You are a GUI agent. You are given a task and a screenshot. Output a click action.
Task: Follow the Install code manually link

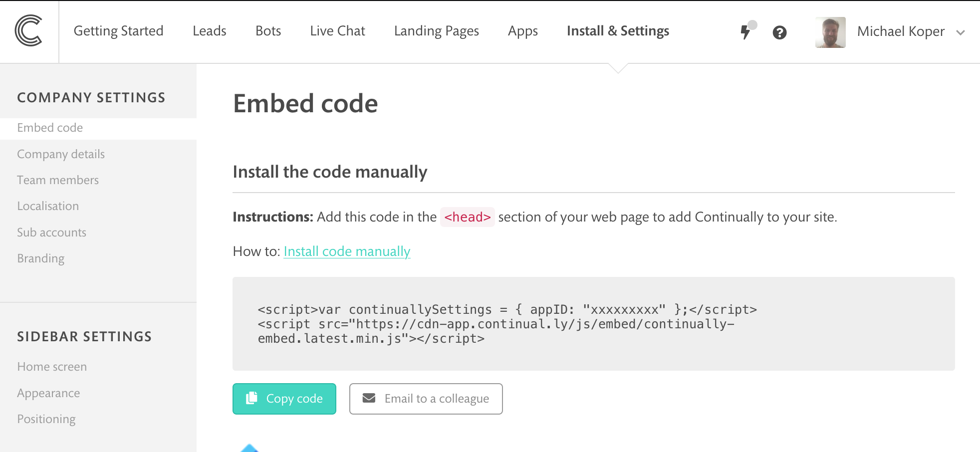(347, 251)
